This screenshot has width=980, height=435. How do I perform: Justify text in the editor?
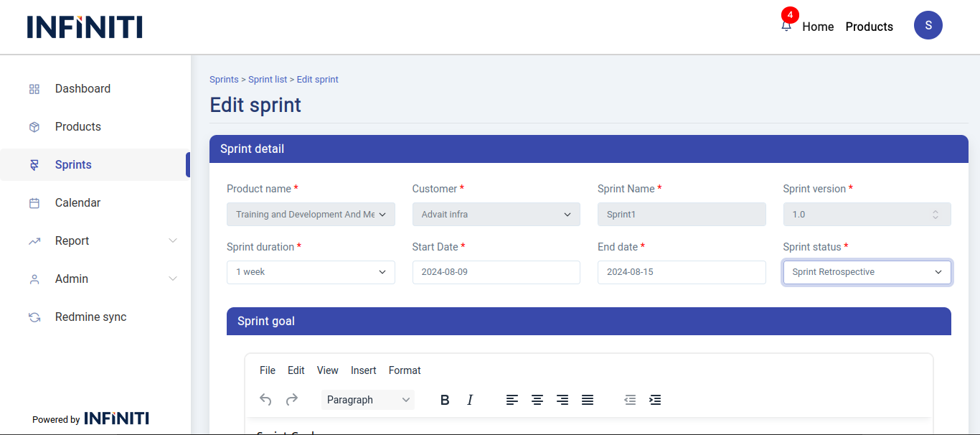tap(588, 400)
